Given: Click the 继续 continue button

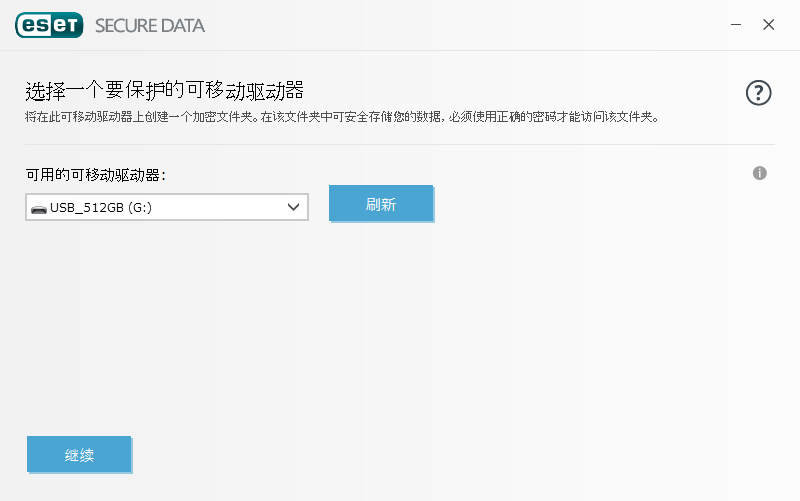Looking at the screenshot, I should 79,454.
